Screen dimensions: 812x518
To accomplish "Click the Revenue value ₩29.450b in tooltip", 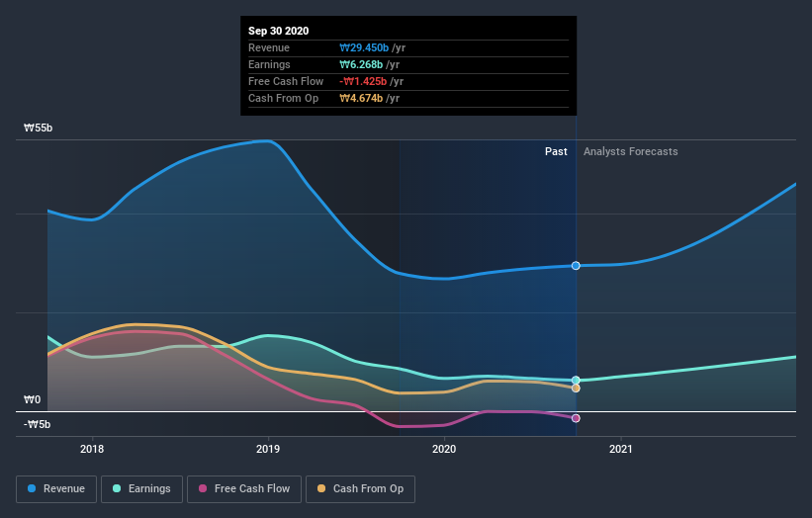I will (x=364, y=48).
